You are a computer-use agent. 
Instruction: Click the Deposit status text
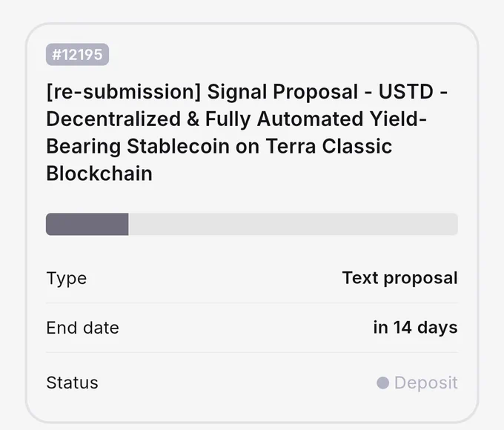[x=426, y=383]
